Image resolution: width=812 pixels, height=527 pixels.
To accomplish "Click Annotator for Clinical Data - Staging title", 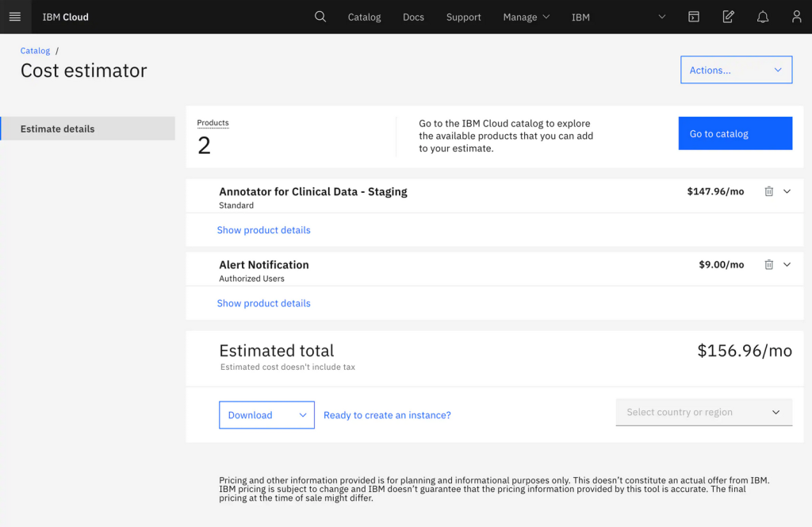I will 312,192.
